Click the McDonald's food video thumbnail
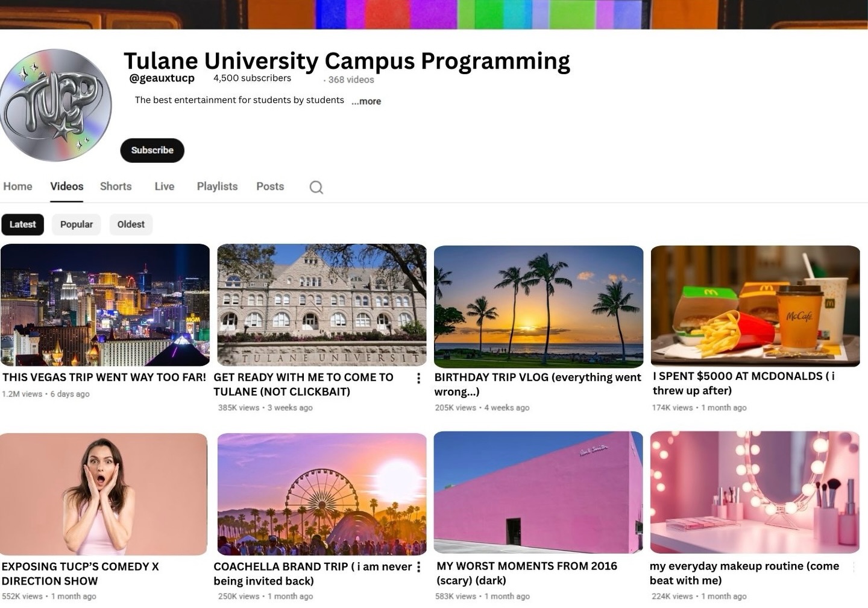 [x=755, y=306]
